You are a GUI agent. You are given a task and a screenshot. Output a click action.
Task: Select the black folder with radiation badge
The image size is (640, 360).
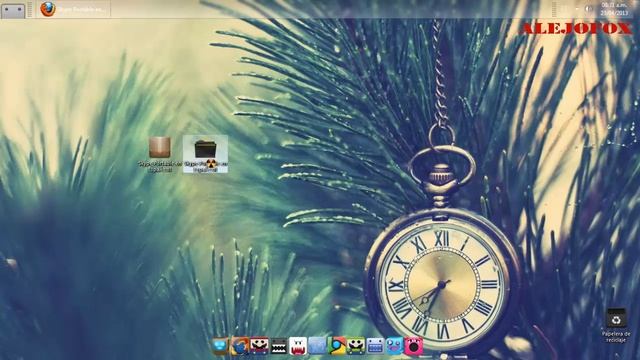click(x=205, y=154)
